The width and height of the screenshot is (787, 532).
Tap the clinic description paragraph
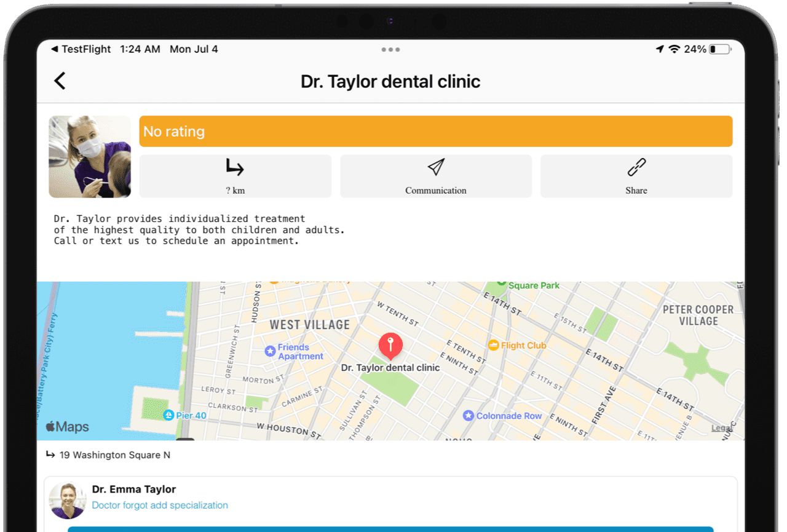(x=199, y=229)
